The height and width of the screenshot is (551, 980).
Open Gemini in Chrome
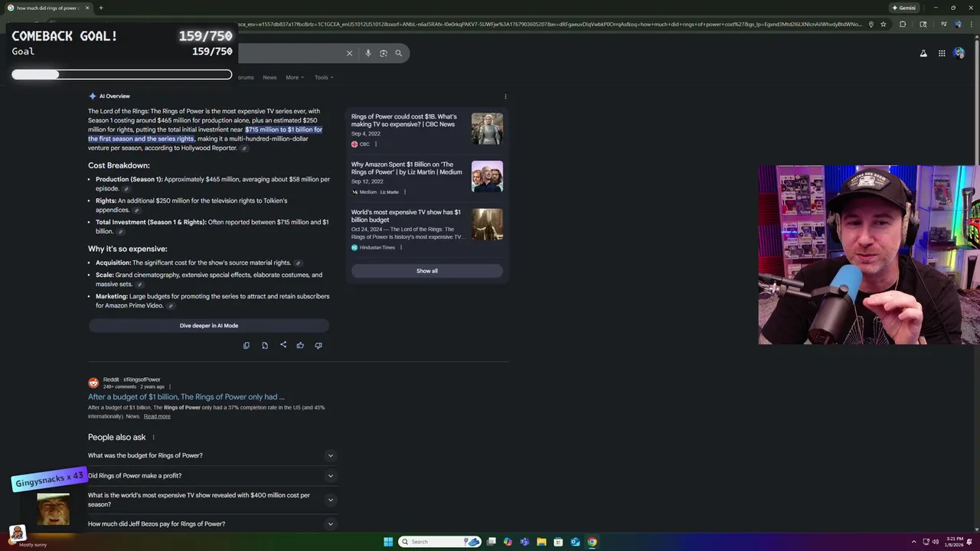pyautogui.click(x=903, y=8)
